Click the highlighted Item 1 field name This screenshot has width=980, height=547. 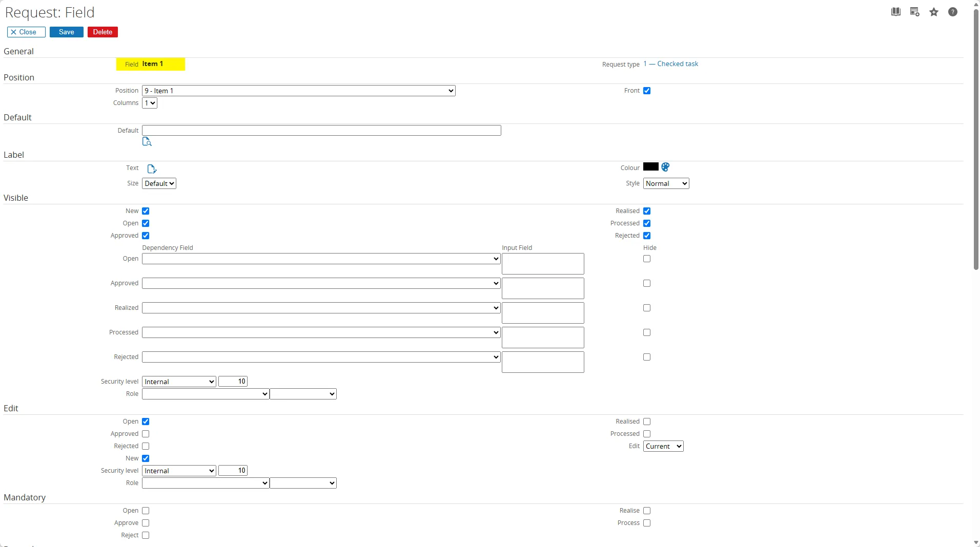click(x=153, y=64)
